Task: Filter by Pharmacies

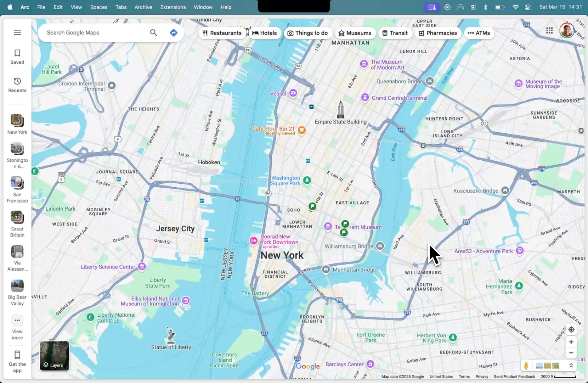Action: pos(438,33)
